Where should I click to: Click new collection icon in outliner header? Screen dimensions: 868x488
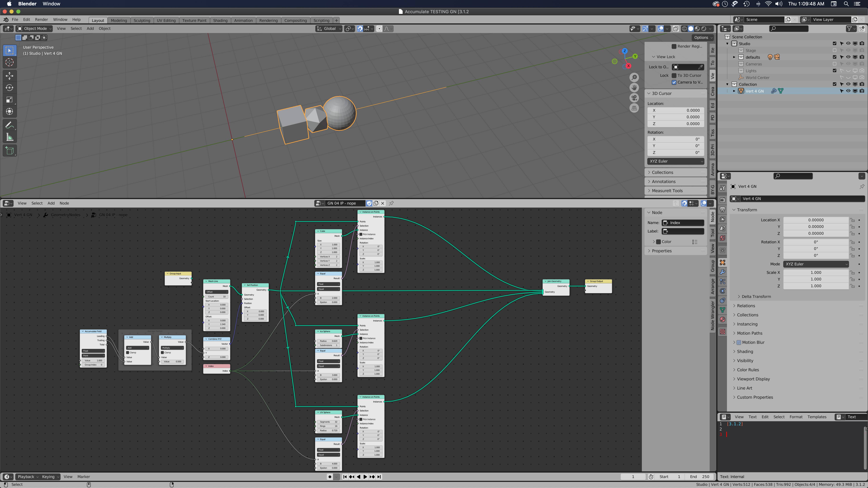click(x=862, y=29)
